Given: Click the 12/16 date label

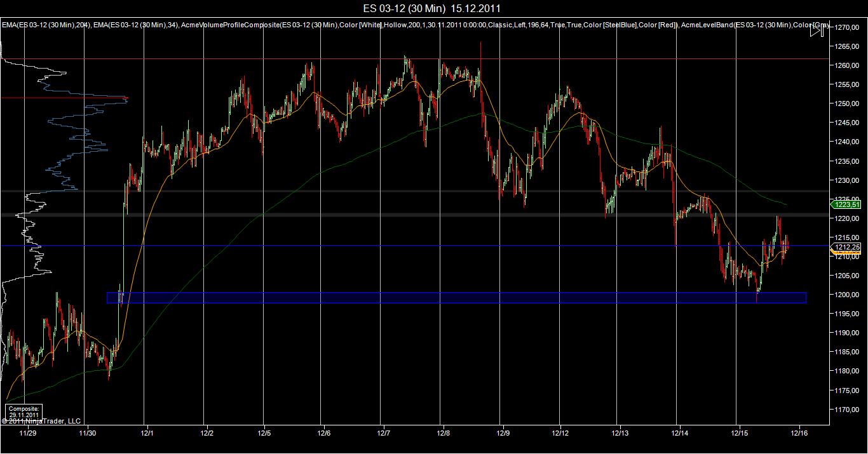Looking at the screenshot, I should coord(799,433).
